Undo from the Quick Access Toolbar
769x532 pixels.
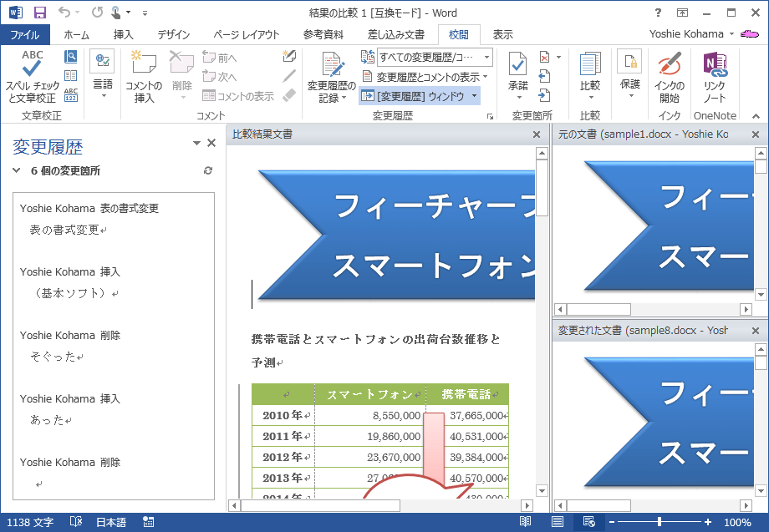tap(64, 13)
